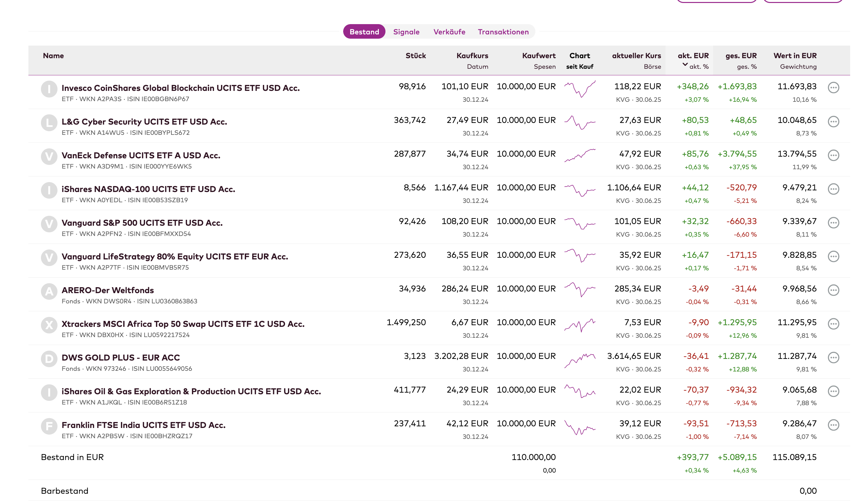Image resolution: width=868 pixels, height=501 pixels.
Task: Sort by Wert in EUR column header
Action: click(x=795, y=56)
